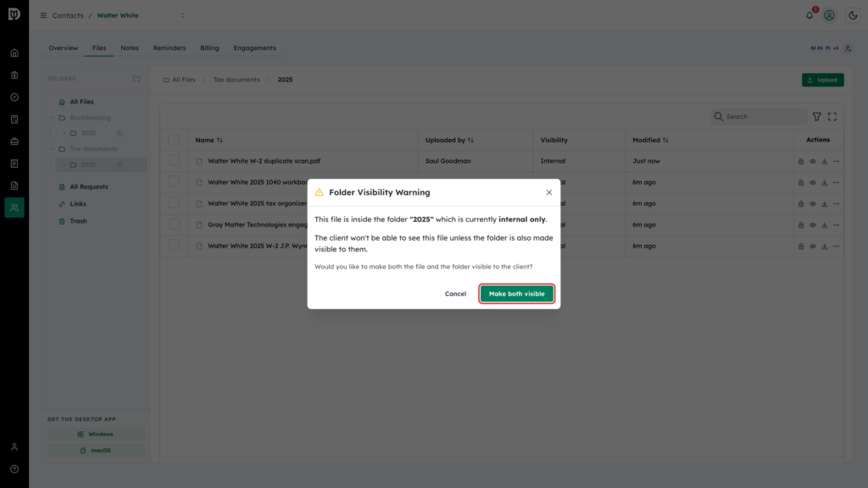Open the Home icon in left sidebar

(14, 53)
